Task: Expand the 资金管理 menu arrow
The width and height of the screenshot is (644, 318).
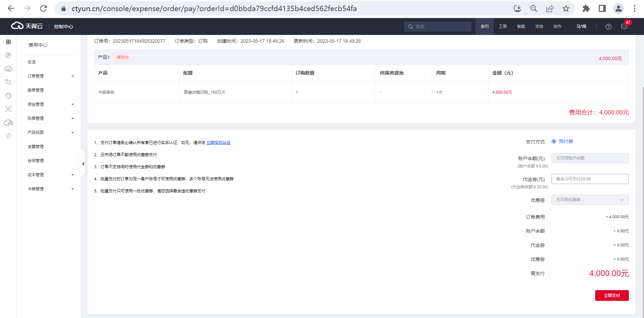Action: click(x=73, y=104)
